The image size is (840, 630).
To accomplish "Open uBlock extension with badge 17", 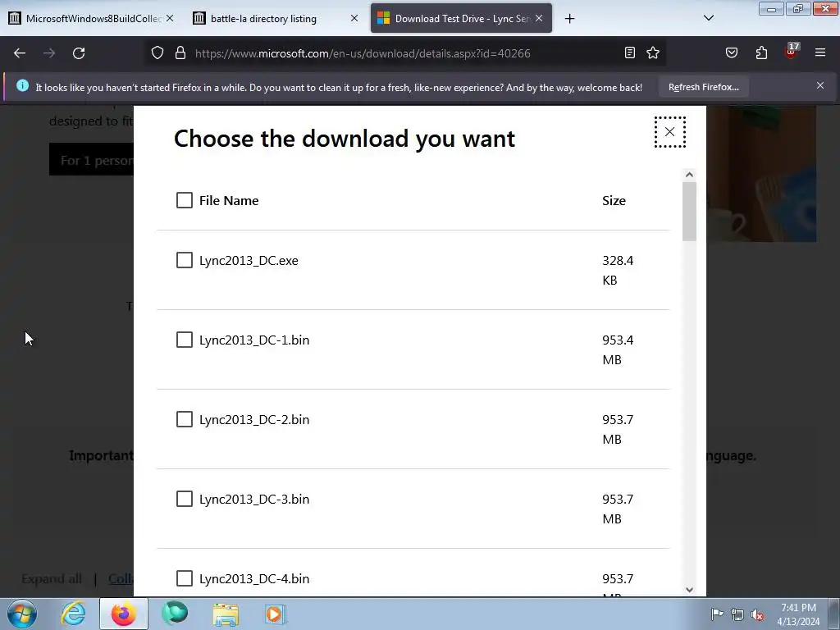I will click(791, 52).
